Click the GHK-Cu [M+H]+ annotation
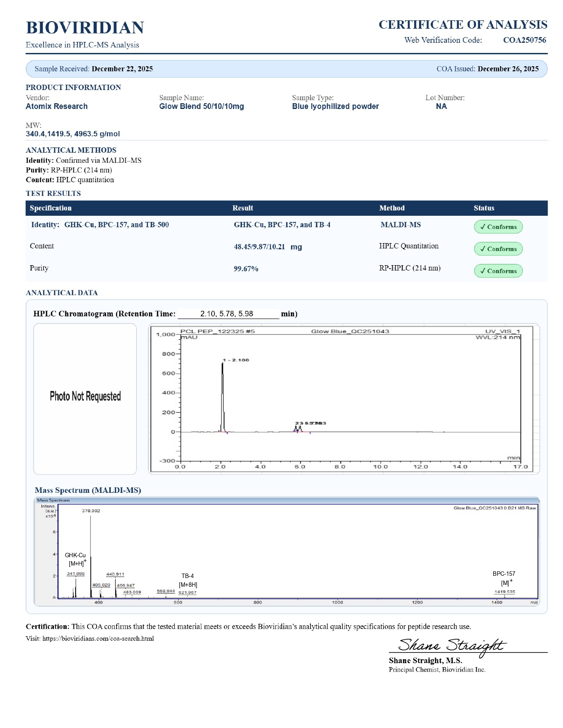Image resolution: width=563 pixels, height=728 pixels. coord(76,559)
